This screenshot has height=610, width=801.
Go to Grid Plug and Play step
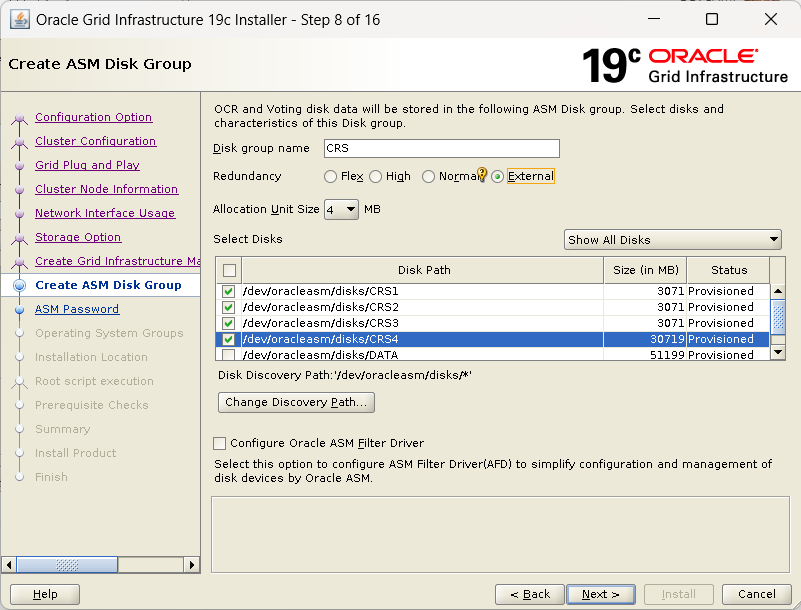point(87,165)
